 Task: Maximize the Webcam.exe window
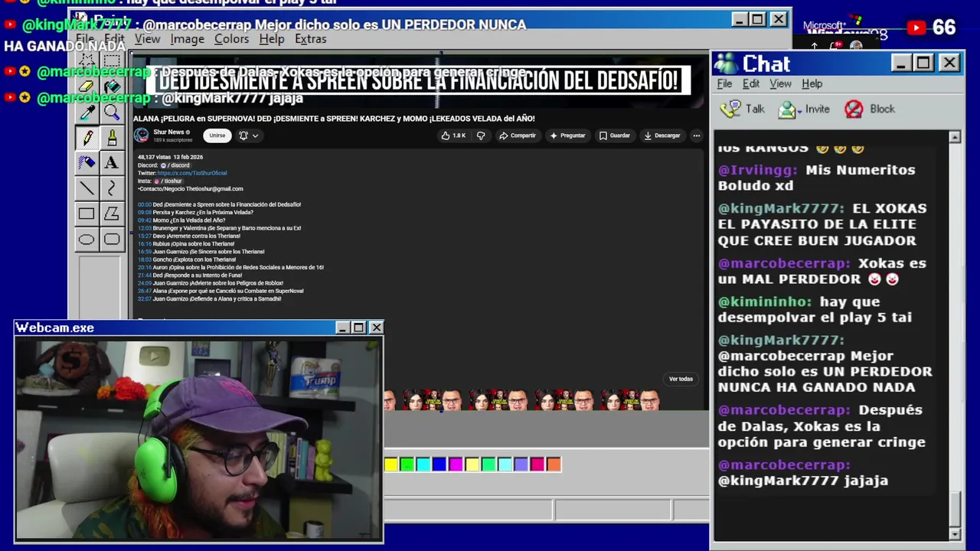pos(358,328)
